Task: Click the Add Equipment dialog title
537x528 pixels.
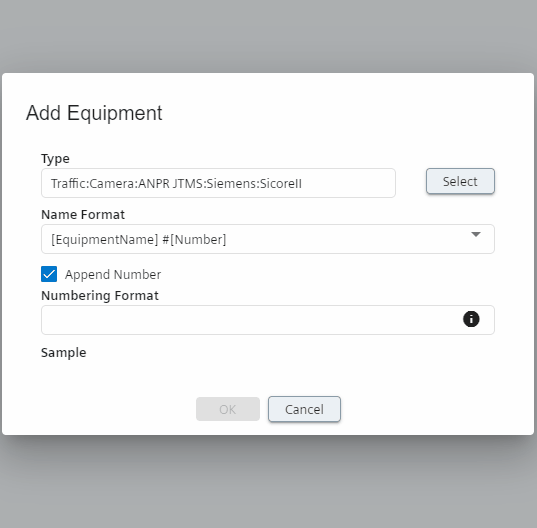Action: tap(94, 113)
